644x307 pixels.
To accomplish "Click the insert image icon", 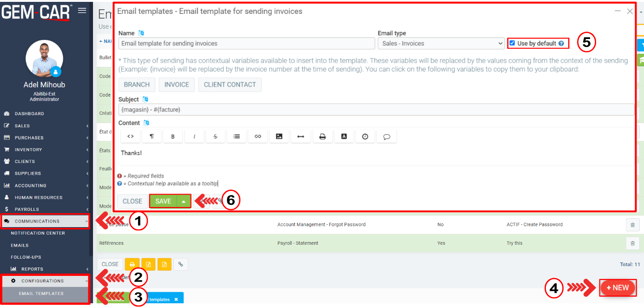I will (279, 137).
